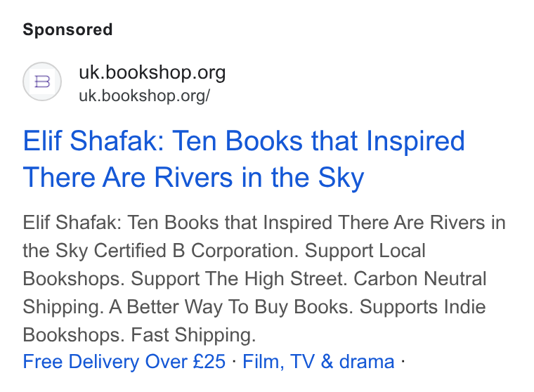
Task: Click the Supports Indie Bookshops phrase
Action: [423, 306]
